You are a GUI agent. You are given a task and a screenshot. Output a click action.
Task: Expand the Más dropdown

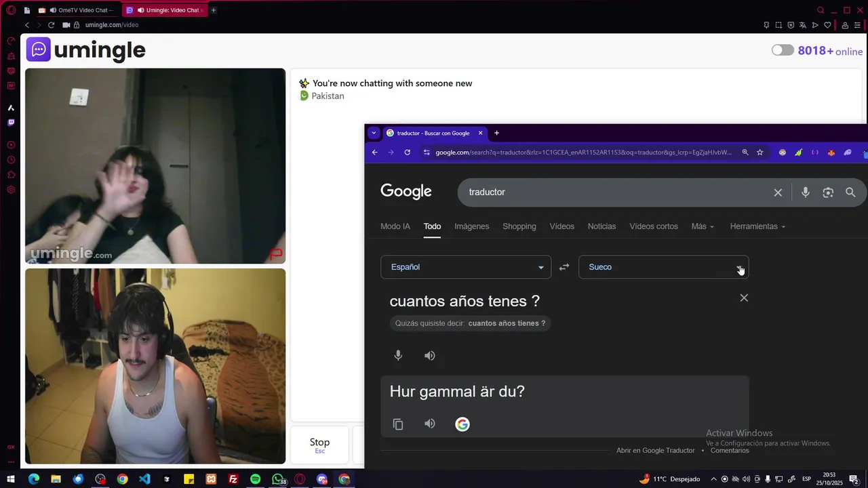(703, 226)
